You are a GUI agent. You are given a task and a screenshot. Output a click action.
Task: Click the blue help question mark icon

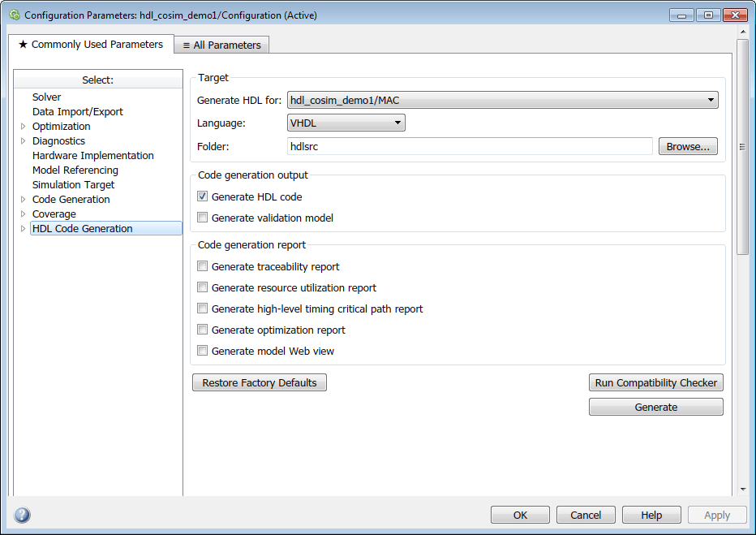22,515
